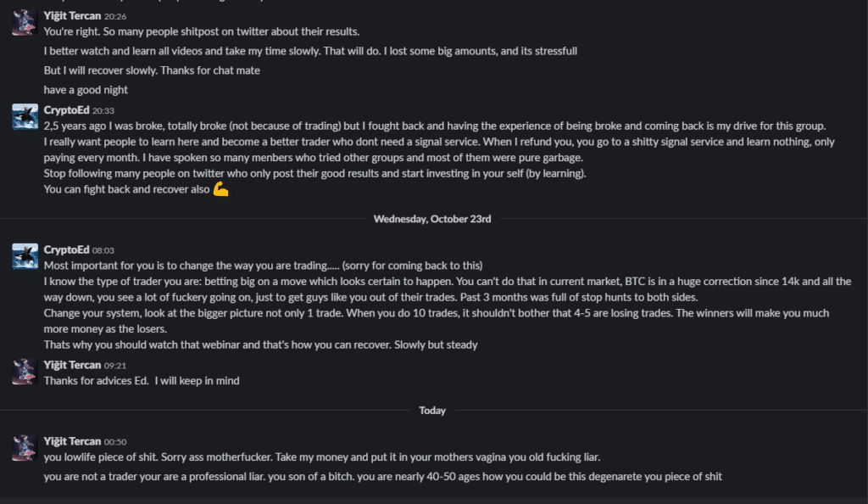Open the Wednesday, October 23rd date divider

(x=432, y=219)
